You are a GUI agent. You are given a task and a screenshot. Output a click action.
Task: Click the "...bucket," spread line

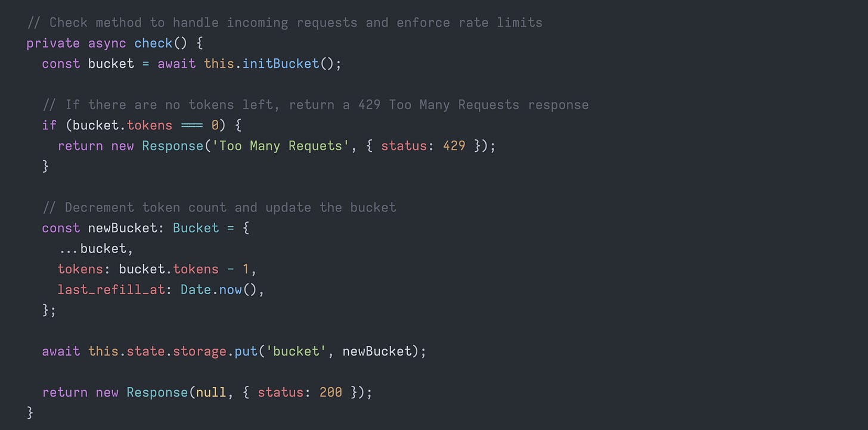point(95,248)
